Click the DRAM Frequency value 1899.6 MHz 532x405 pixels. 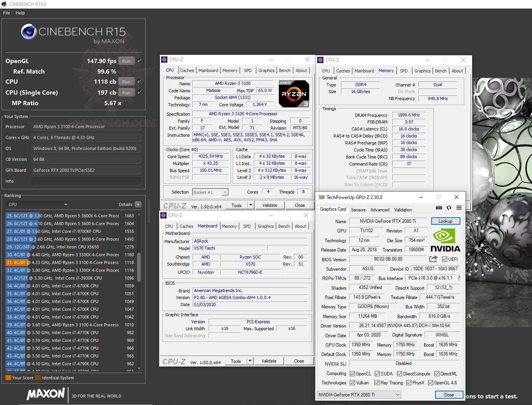pyautogui.click(x=409, y=115)
